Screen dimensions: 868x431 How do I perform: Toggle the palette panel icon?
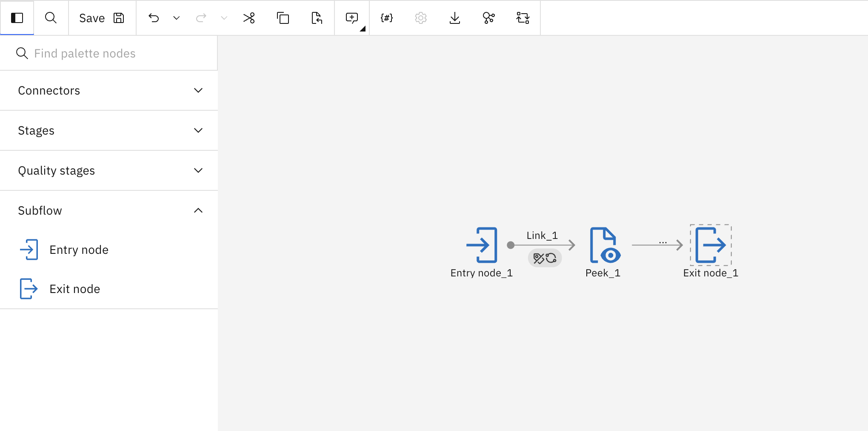[x=17, y=18]
